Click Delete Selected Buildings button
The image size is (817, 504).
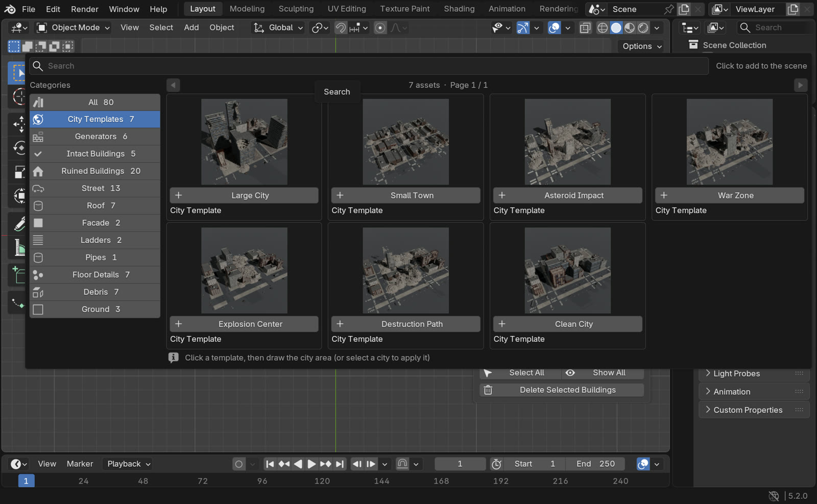click(x=562, y=390)
